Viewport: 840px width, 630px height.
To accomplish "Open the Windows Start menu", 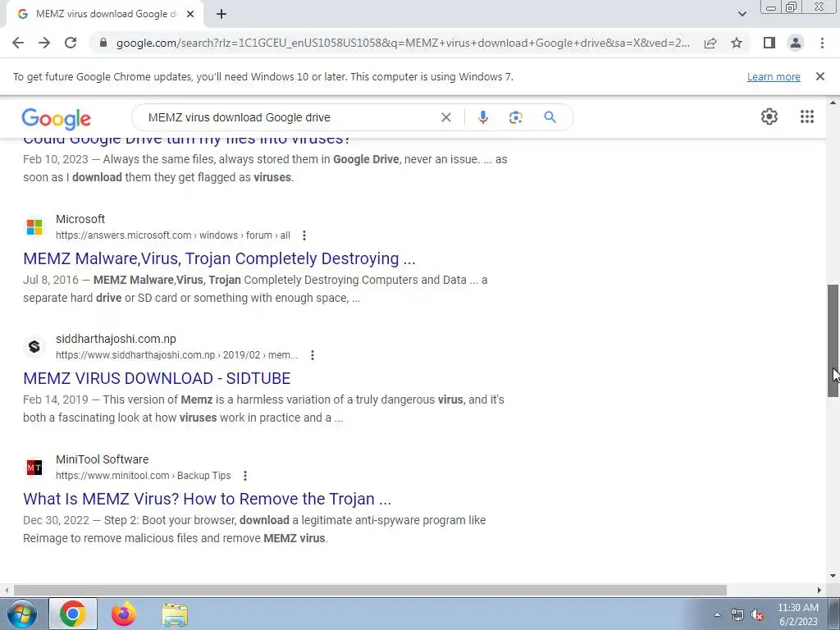I will point(21,614).
